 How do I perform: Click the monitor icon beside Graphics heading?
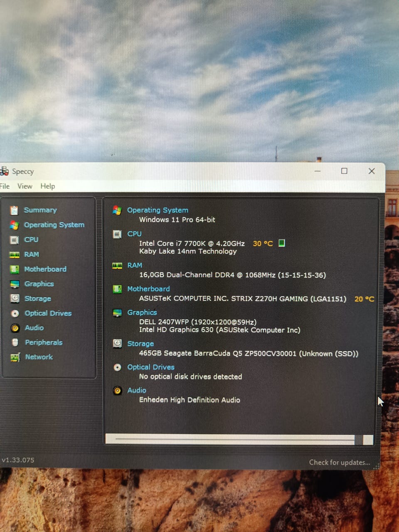tap(117, 313)
